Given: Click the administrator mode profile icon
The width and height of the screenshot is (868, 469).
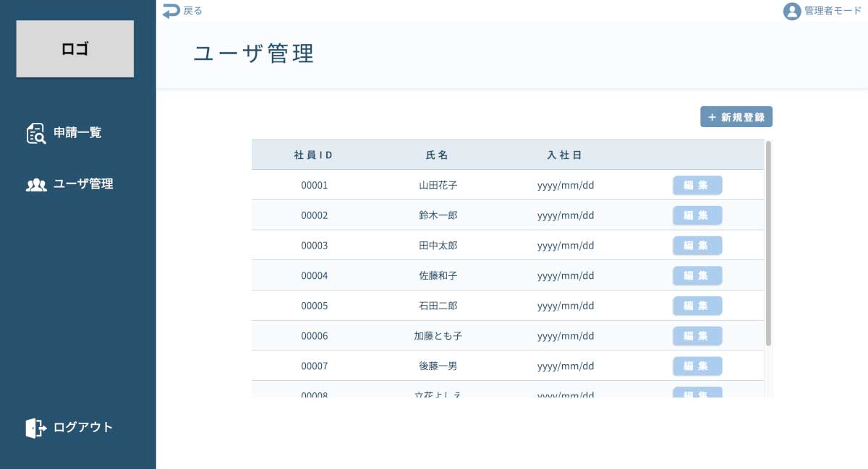Looking at the screenshot, I should point(792,12).
